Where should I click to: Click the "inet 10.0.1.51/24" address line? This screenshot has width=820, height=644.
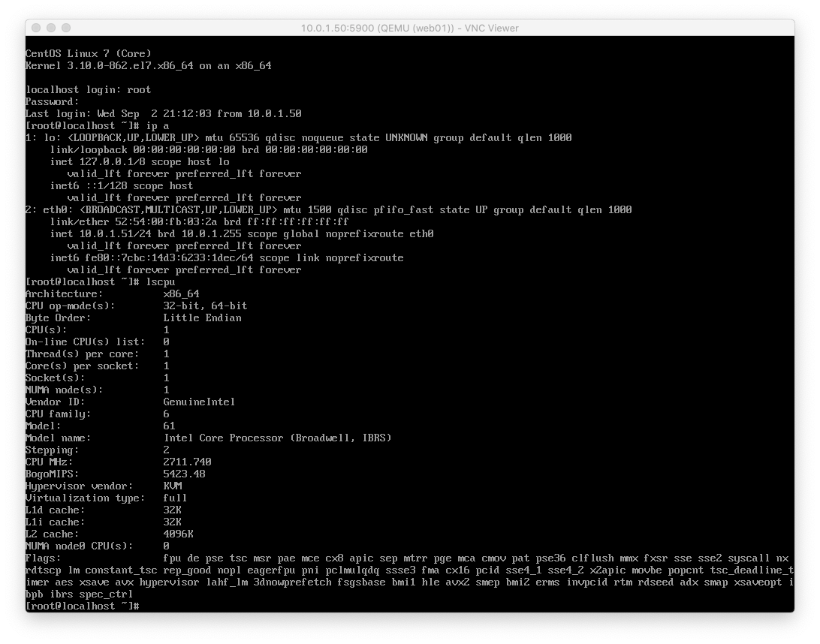point(242,233)
